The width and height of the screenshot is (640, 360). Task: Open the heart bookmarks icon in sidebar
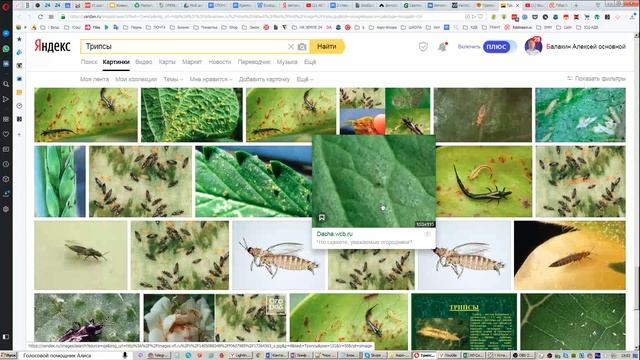point(6,134)
